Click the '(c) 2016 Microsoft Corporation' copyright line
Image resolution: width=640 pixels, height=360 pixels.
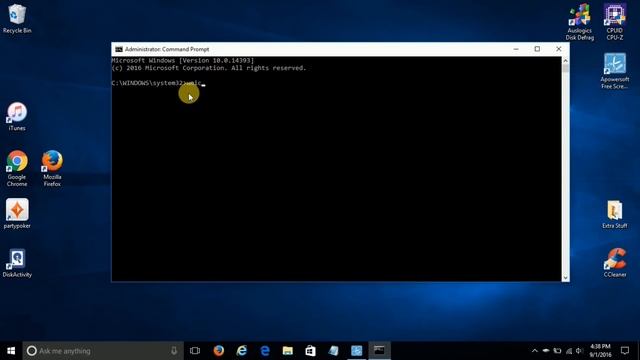[209, 68]
